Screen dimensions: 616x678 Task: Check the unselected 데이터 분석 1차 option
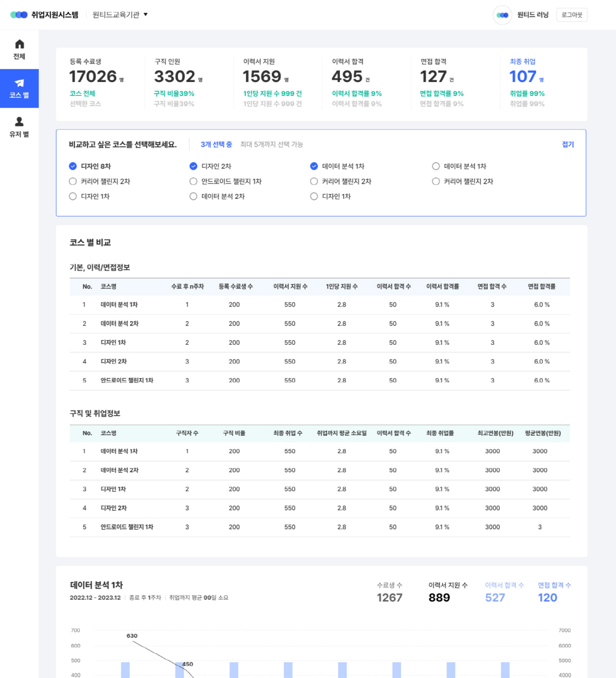coord(436,166)
